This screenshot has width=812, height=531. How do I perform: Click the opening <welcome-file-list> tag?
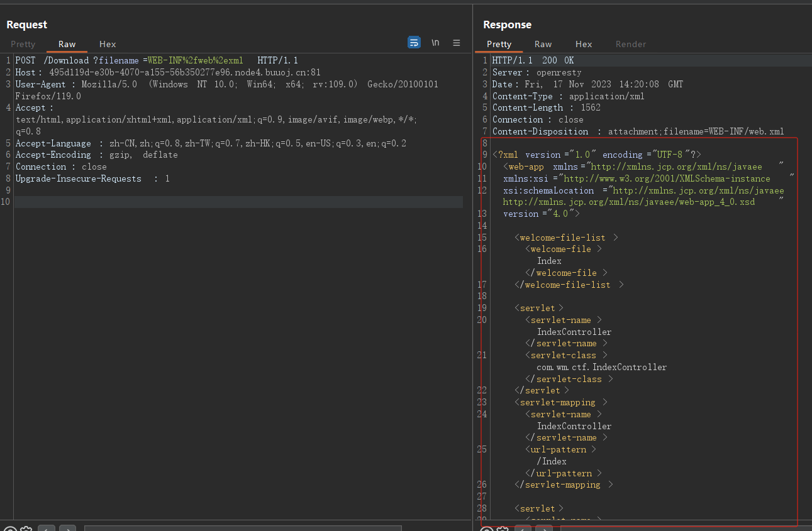pyautogui.click(x=566, y=238)
